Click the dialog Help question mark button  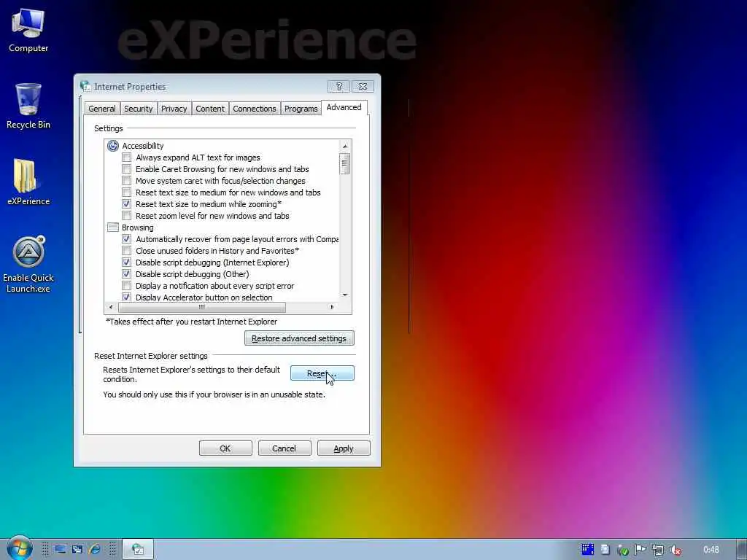(x=338, y=86)
